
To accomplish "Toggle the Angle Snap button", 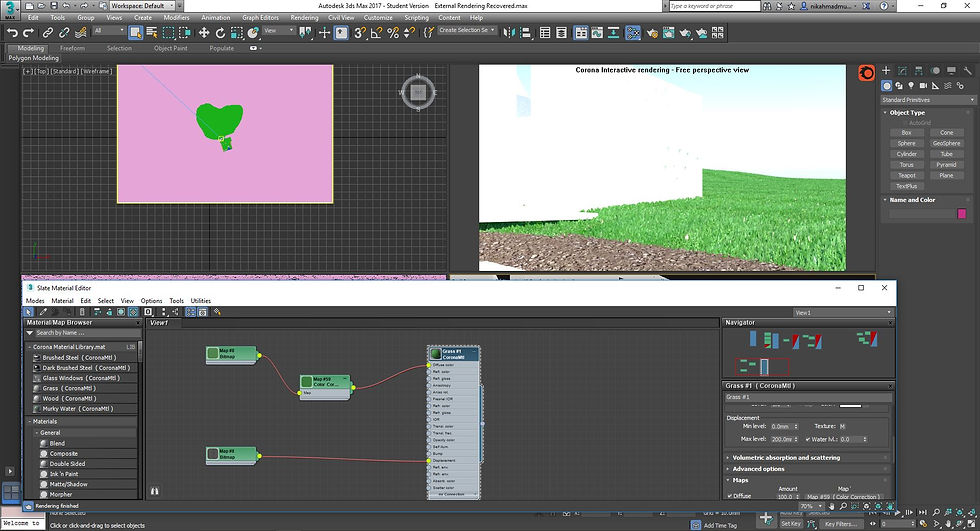I will click(376, 32).
